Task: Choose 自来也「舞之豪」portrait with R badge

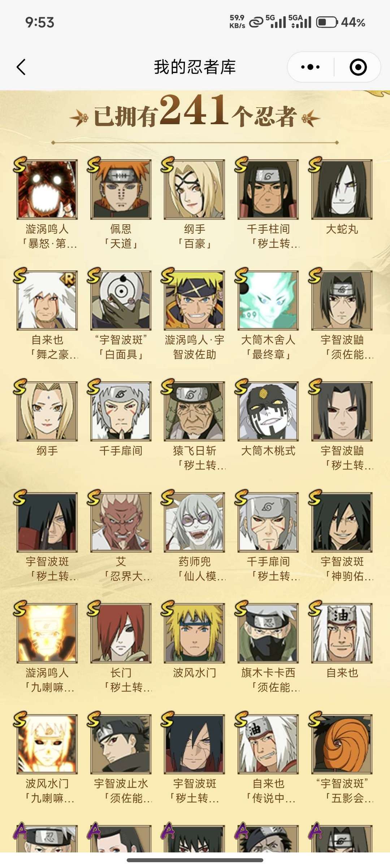Action: pyautogui.click(x=47, y=300)
